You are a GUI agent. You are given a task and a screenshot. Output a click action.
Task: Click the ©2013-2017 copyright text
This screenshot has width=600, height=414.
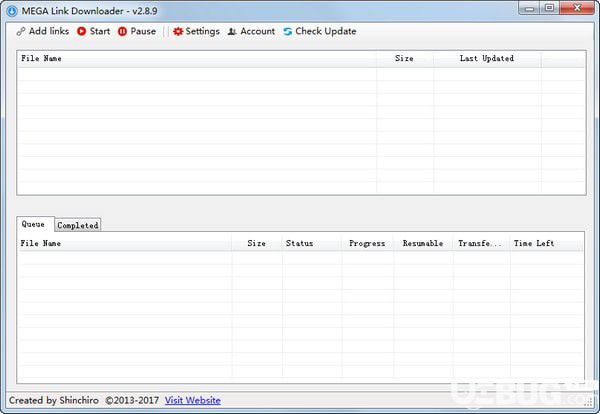pyautogui.click(x=132, y=400)
